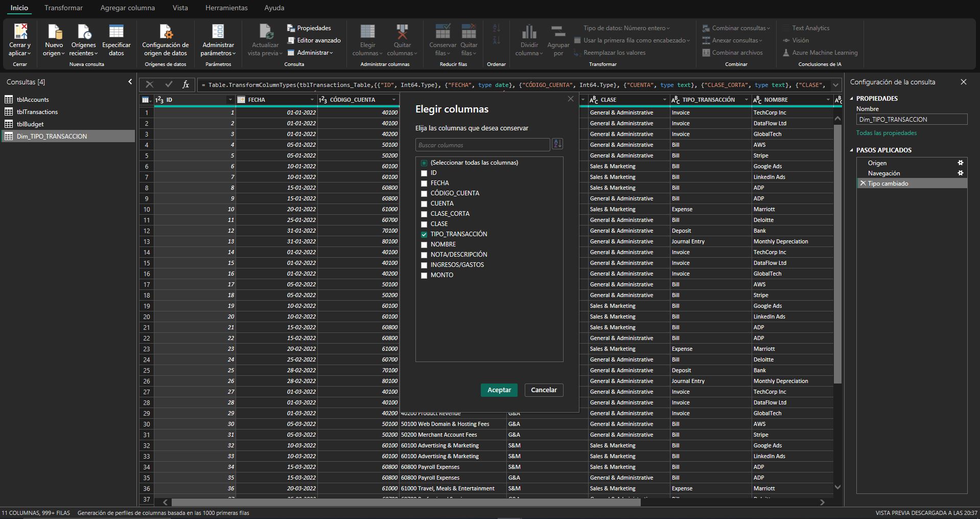Open the Editor avanzado
The width and height of the screenshot is (980, 519).
314,40
